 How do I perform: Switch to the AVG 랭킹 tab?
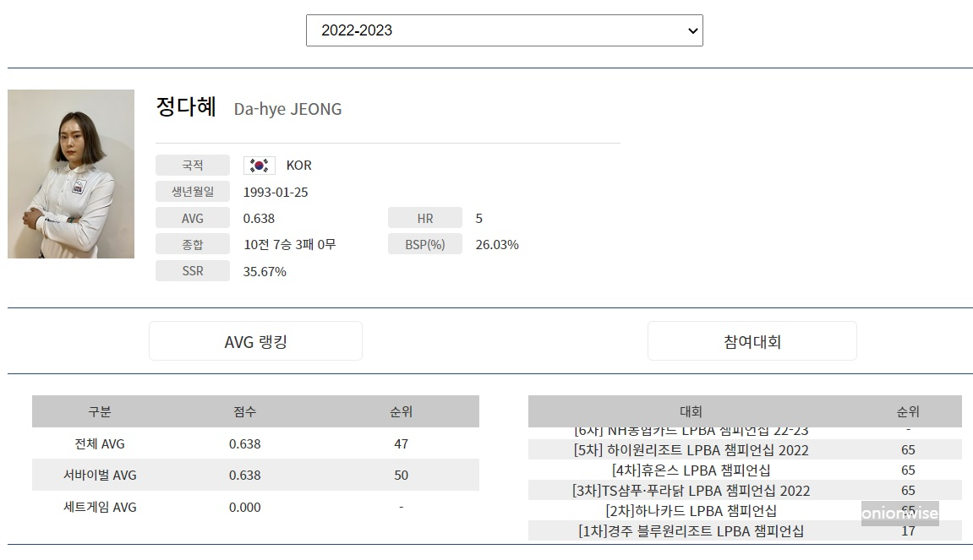254,340
